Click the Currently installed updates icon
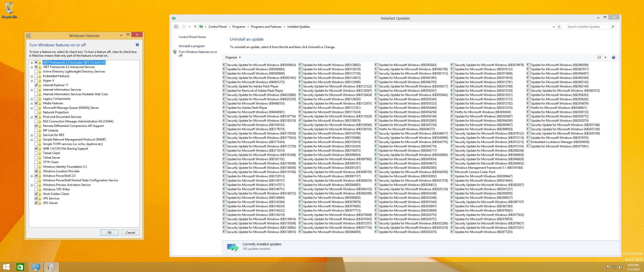Screen dimensions: 644x272 [x=232, y=247]
